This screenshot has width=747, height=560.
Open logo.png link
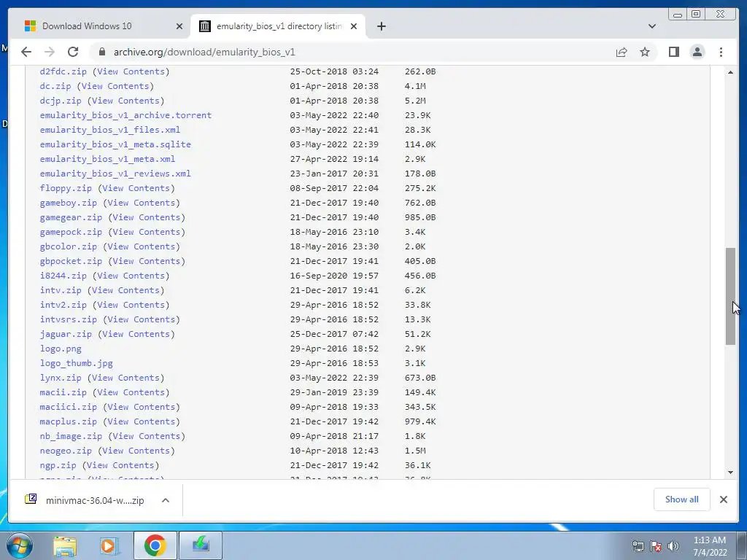[61, 349]
